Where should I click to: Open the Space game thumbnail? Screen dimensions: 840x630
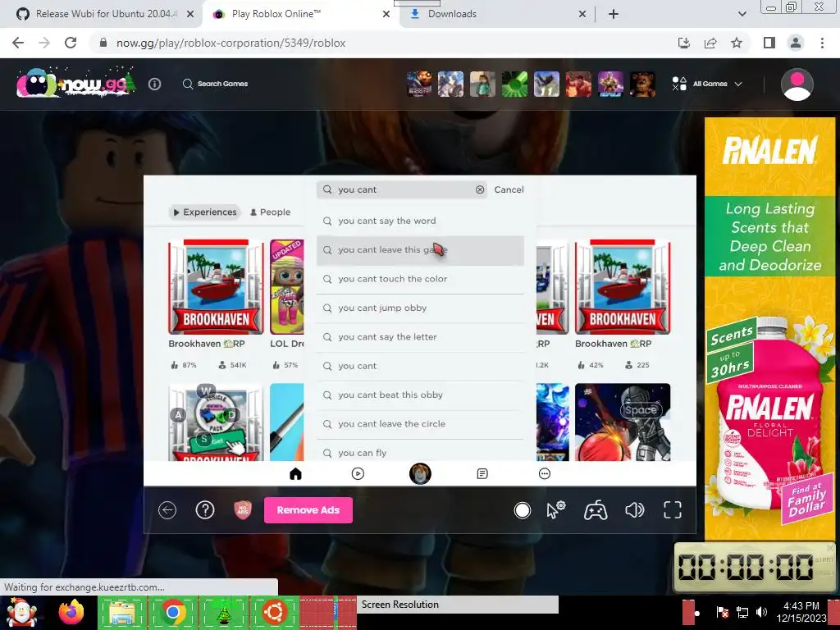(x=623, y=422)
